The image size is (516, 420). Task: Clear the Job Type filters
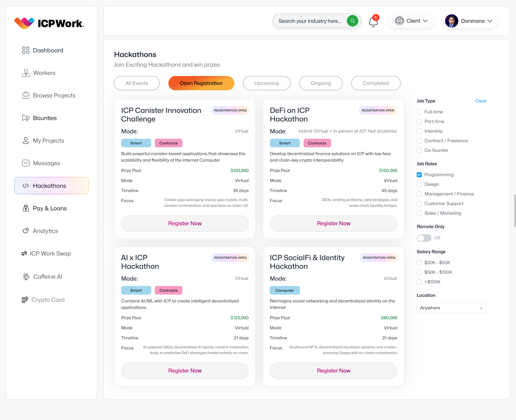pyautogui.click(x=480, y=101)
